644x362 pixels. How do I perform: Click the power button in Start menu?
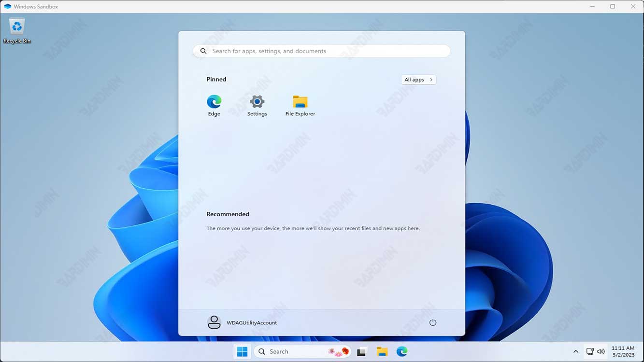coord(432,322)
